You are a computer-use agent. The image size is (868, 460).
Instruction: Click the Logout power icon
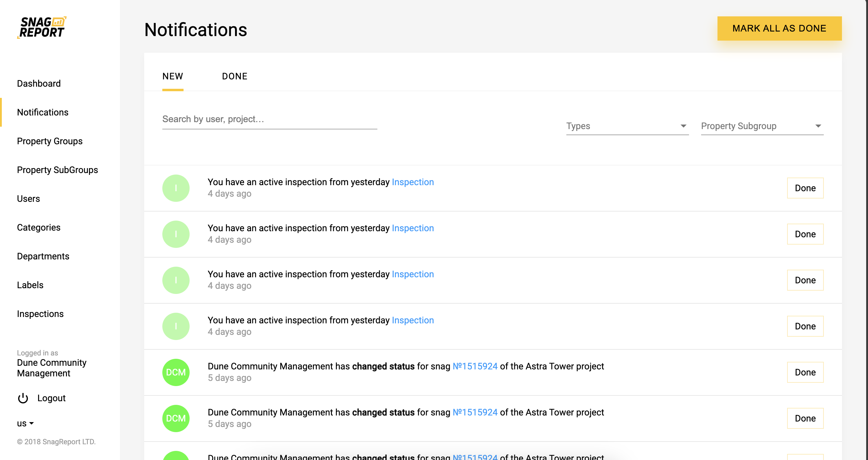pyautogui.click(x=23, y=398)
